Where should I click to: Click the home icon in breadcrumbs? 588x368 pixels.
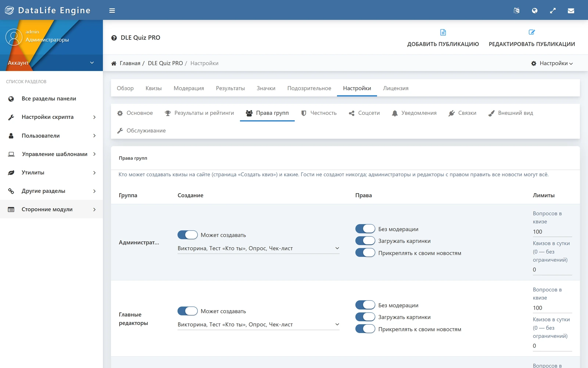114,63
